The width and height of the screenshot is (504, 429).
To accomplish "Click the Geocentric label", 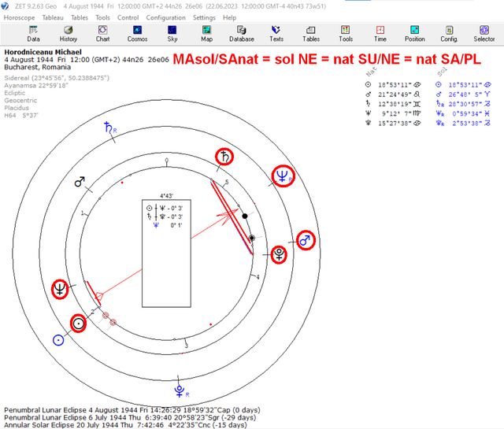I will coord(20,100).
